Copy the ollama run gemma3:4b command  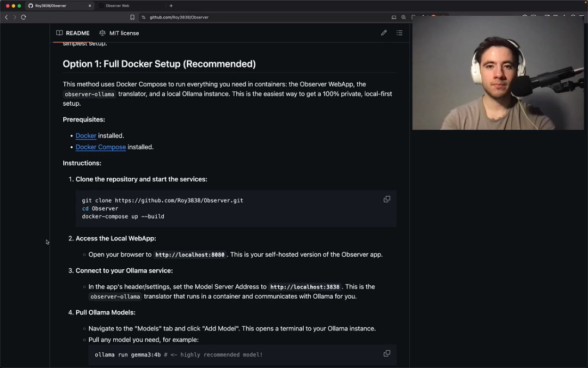tap(387, 353)
